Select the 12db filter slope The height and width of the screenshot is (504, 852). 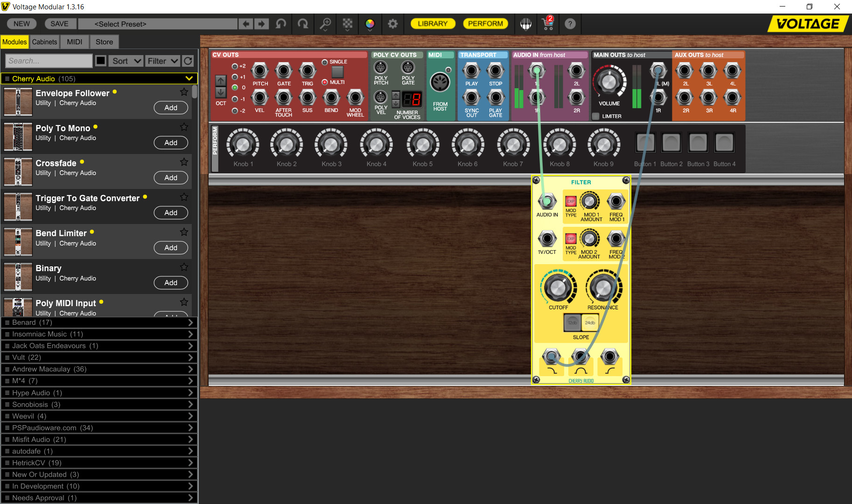point(573,322)
